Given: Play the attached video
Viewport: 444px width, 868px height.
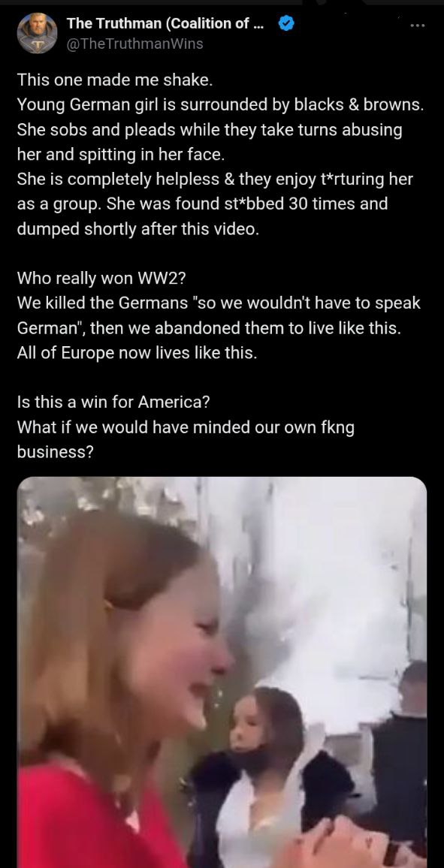Looking at the screenshot, I should click(222, 672).
